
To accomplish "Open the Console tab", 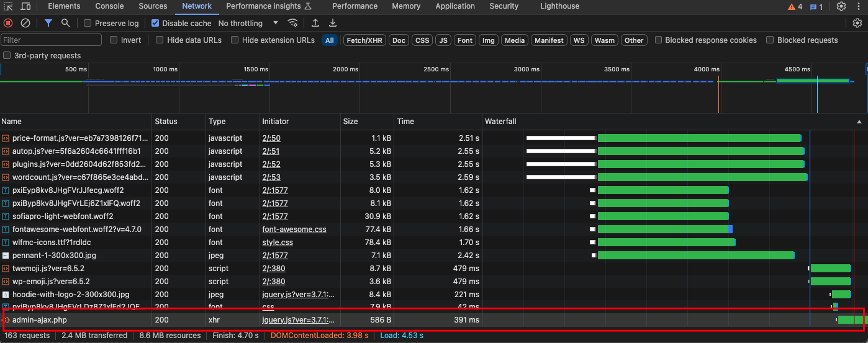I will pyautogui.click(x=109, y=6).
